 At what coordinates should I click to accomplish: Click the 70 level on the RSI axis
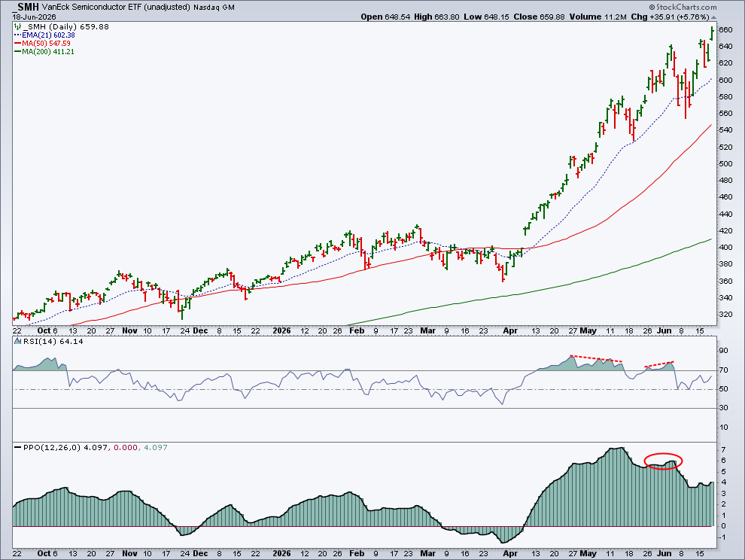724,370
